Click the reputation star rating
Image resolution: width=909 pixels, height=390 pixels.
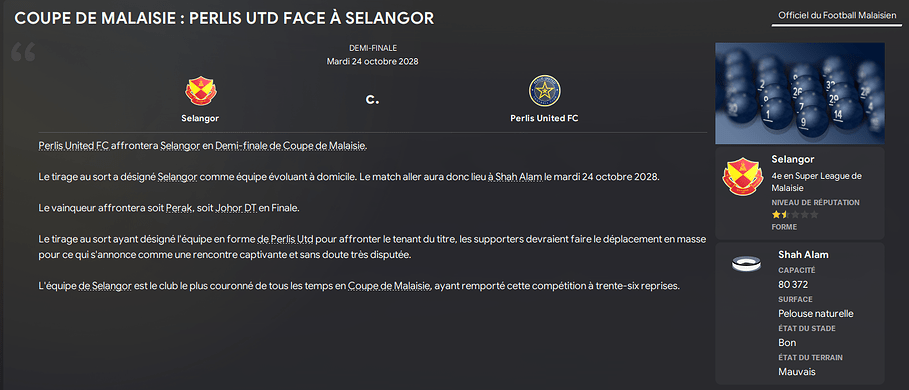tap(795, 214)
